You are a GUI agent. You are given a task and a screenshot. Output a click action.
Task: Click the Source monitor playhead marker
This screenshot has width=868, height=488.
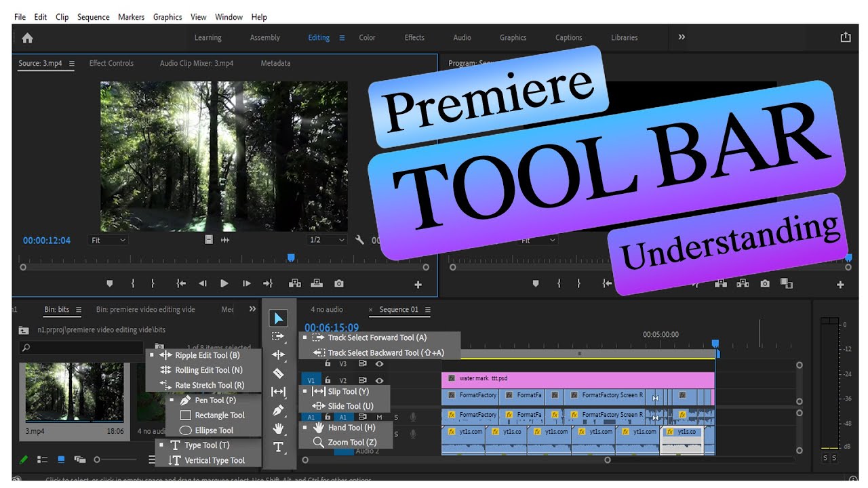coord(291,258)
